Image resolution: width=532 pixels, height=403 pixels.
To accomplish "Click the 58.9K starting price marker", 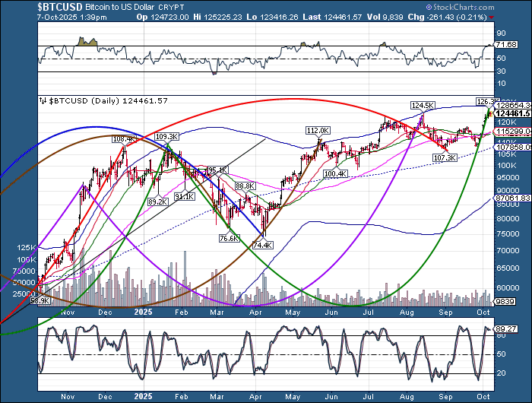I will click(40, 301).
